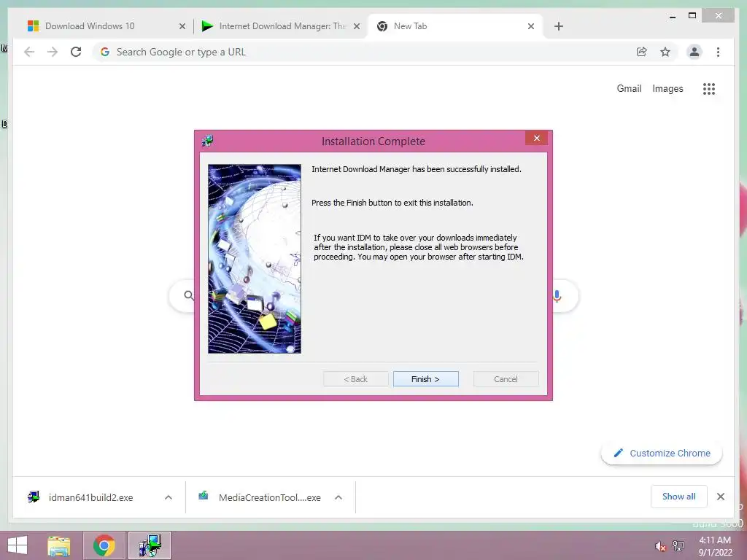Open the Gmail link
The width and height of the screenshot is (747, 560).
click(629, 88)
